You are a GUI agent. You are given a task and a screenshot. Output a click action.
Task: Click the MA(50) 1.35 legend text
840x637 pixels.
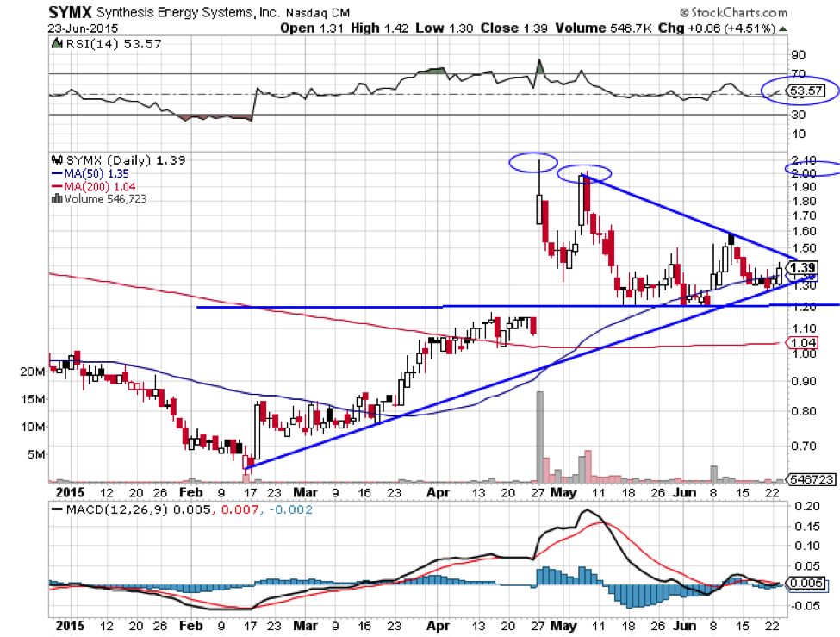click(x=96, y=173)
